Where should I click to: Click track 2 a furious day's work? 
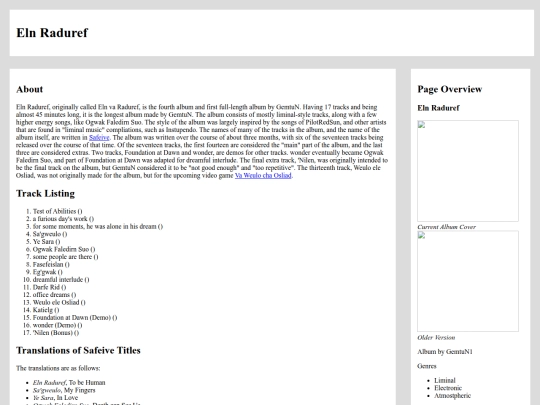(x=63, y=219)
